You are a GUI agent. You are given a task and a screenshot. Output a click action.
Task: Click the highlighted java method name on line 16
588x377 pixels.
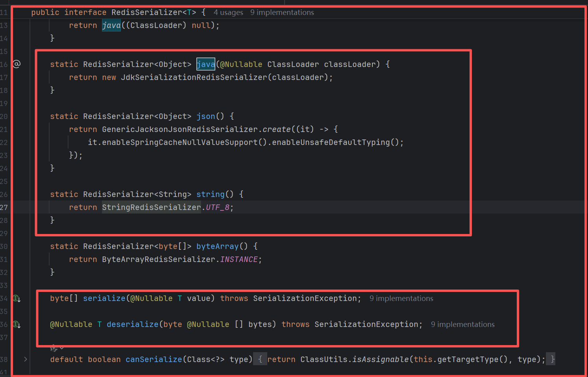(206, 64)
